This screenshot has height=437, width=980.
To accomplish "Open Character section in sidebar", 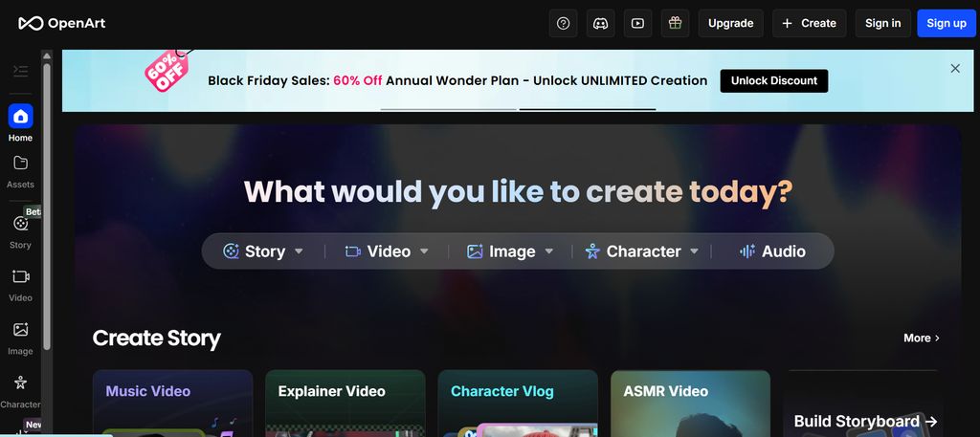I will [x=21, y=391].
